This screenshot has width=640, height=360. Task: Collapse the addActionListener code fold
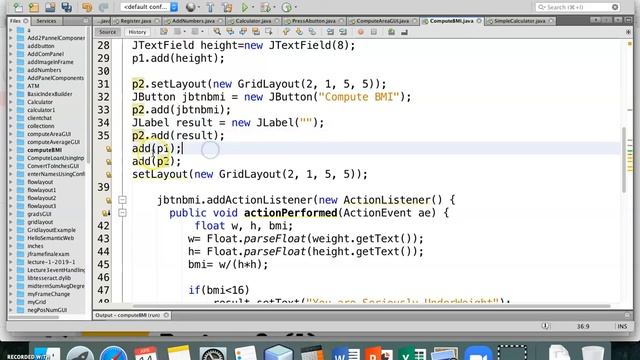click(122, 200)
